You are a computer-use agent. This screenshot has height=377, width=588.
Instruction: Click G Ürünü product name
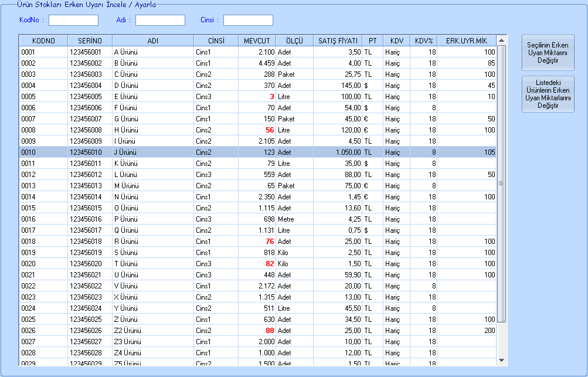(127, 119)
